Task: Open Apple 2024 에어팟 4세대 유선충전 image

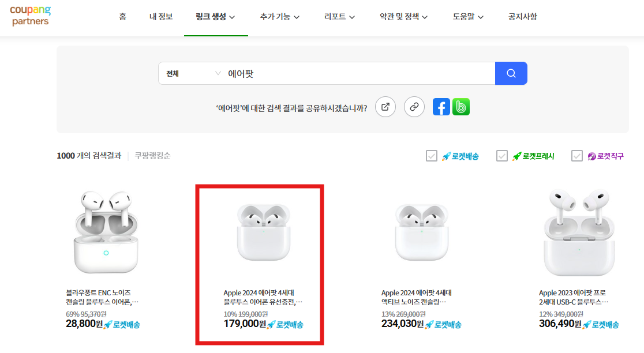Action: click(264, 232)
